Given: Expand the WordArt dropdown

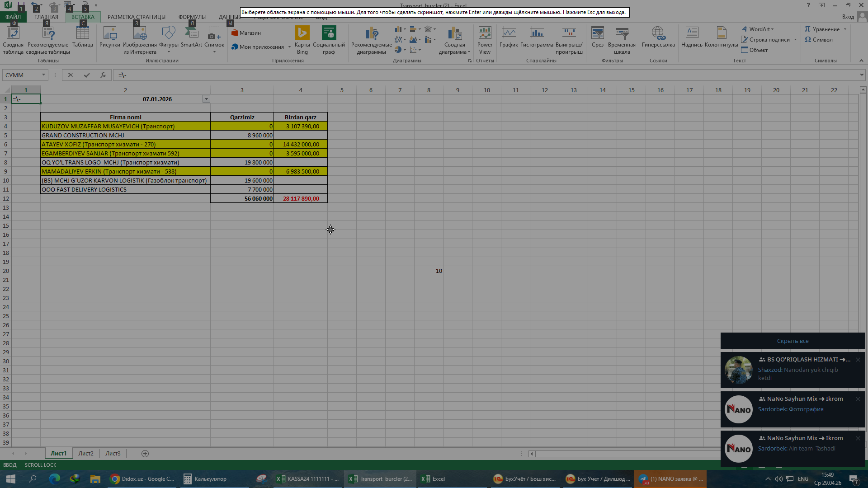Looking at the screenshot, I should pyautogui.click(x=773, y=29).
